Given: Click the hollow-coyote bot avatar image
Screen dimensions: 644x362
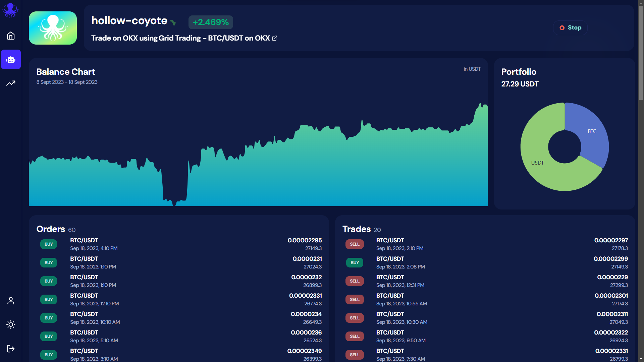Looking at the screenshot, I should coord(53,28).
